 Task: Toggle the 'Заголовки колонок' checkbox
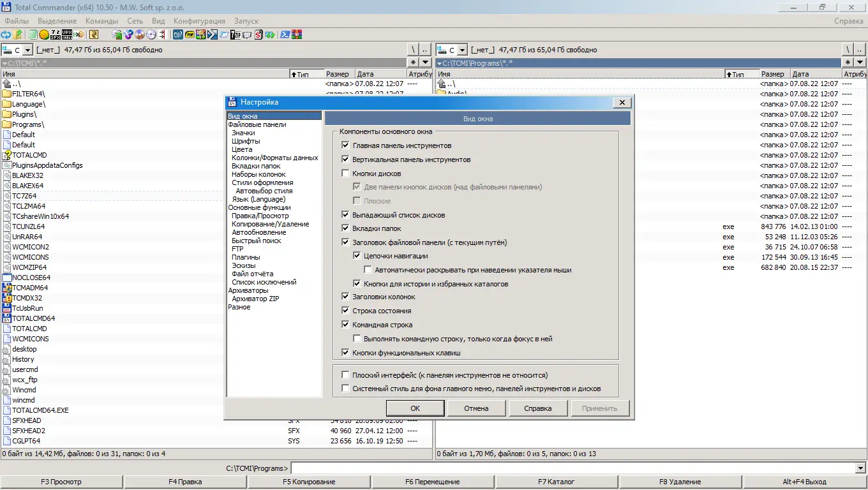pos(346,297)
